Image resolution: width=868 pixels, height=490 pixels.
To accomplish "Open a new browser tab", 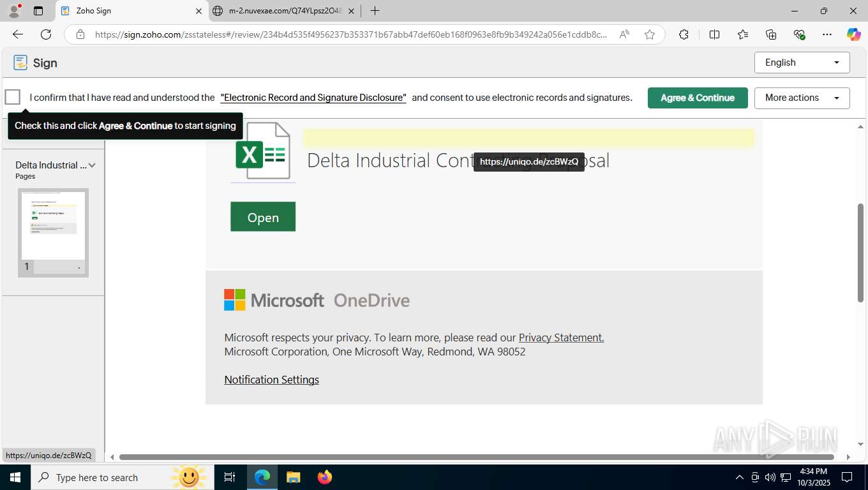I will point(375,11).
